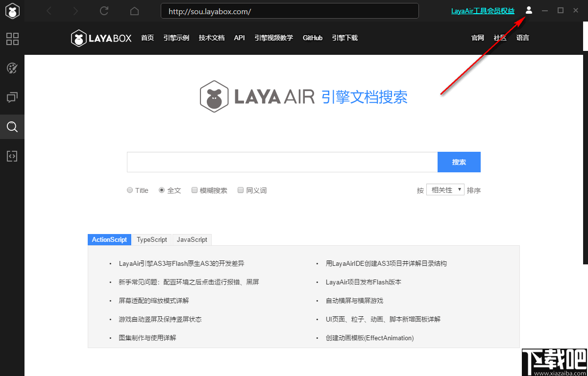Open the GitHub menu item
This screenshot has width=588, height=376.
(313, 38)
